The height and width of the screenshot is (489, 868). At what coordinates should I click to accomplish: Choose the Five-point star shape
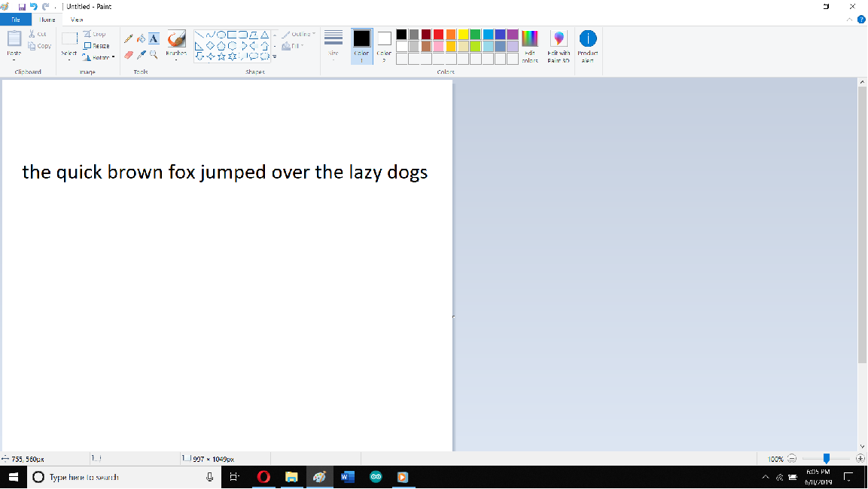pos(221,57)
